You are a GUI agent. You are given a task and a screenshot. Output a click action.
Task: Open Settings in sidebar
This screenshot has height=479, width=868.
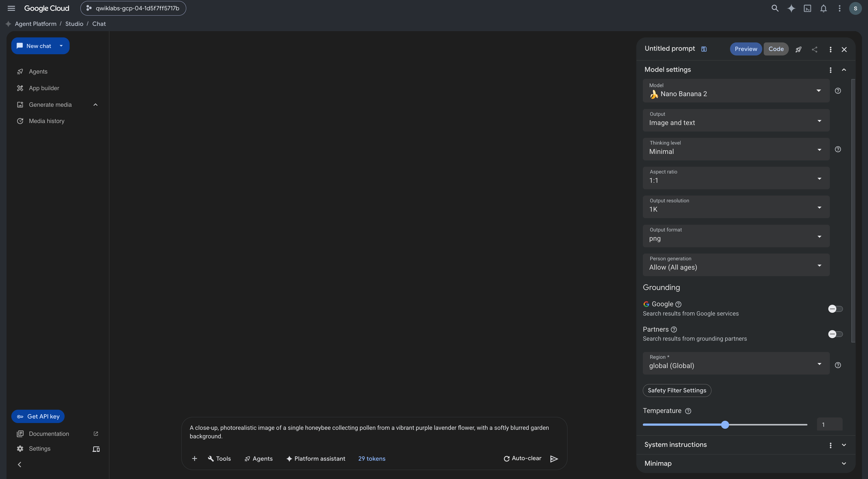pyautogui.click(x=39, y=449)
